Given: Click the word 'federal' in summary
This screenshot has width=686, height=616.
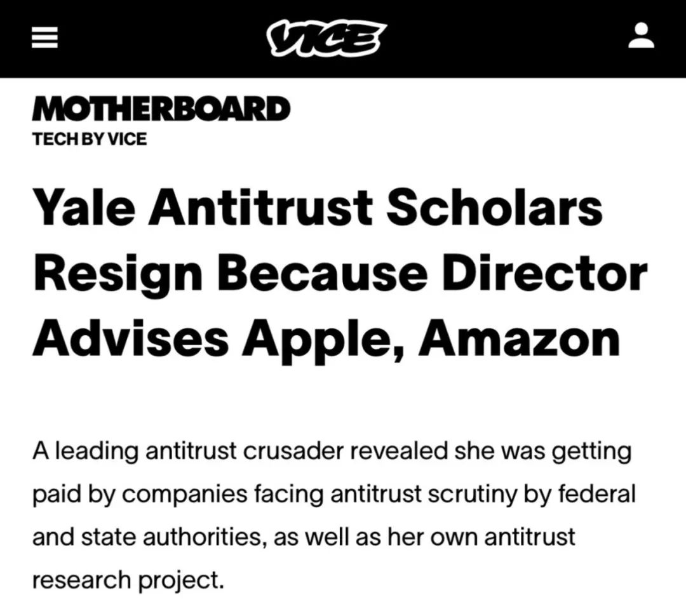Looking at the screenshot, I should (x=596, y=494).
